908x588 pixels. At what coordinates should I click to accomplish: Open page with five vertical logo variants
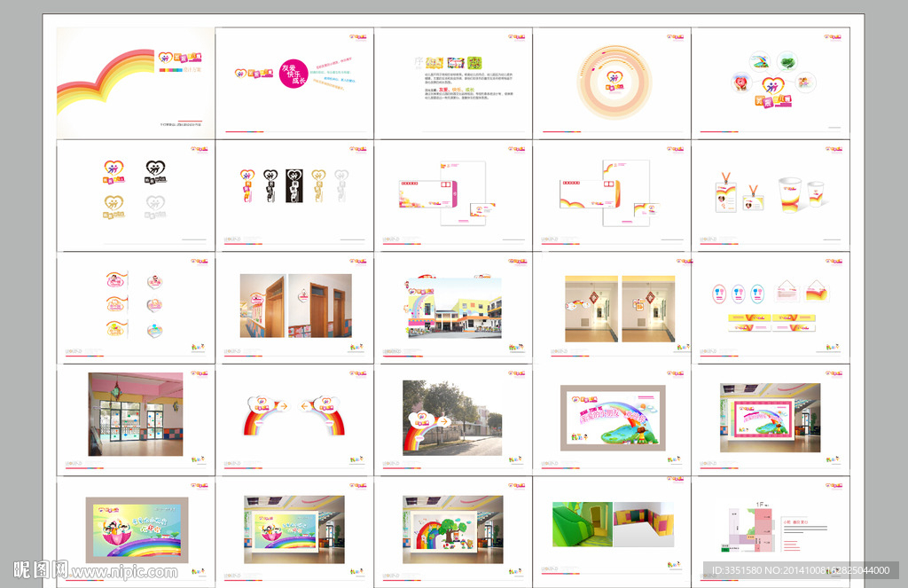(294, 195)
